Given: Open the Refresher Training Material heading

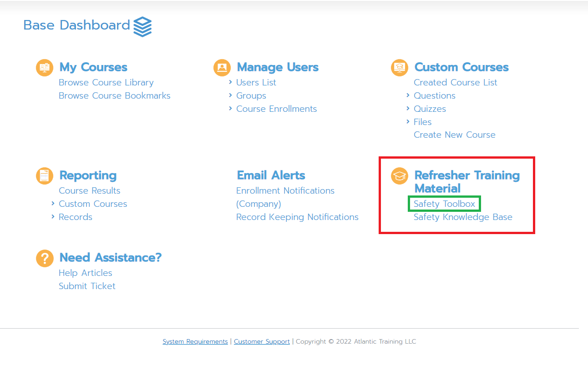Looking at the screenshot, I should [x=467, y=182].
